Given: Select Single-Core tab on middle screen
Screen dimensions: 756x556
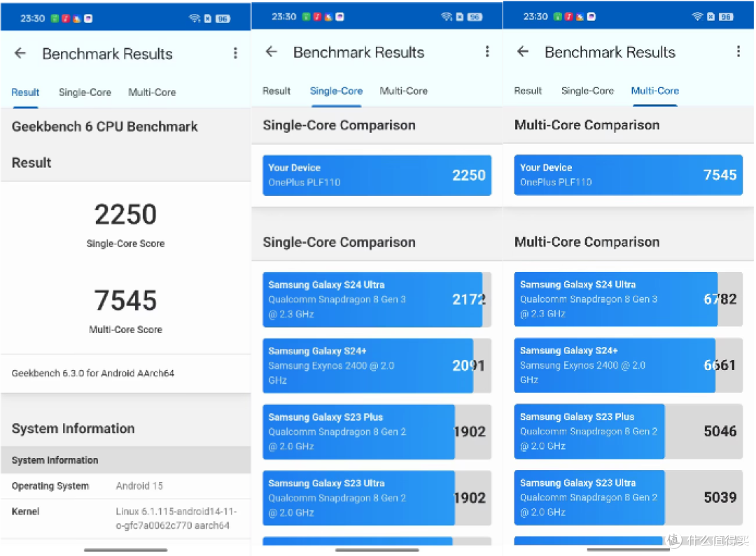Looking at the screenshot, I should tap(336, 91).
